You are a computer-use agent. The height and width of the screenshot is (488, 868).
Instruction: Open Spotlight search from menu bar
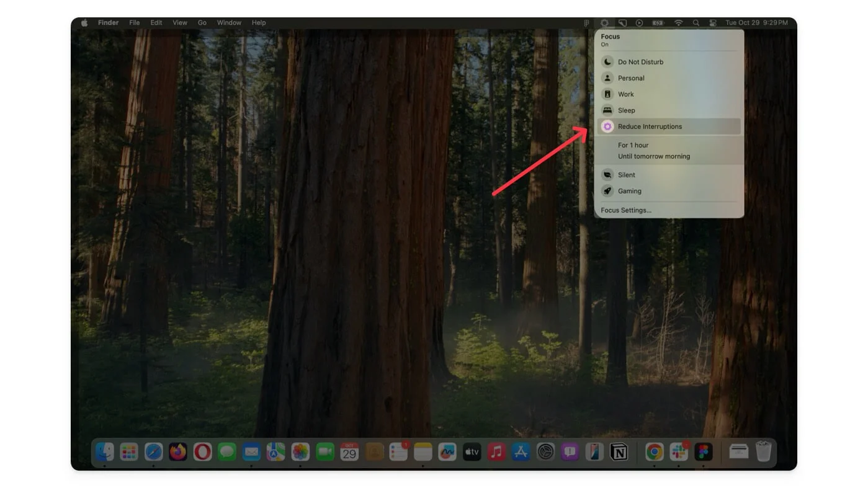click(696, 23)
